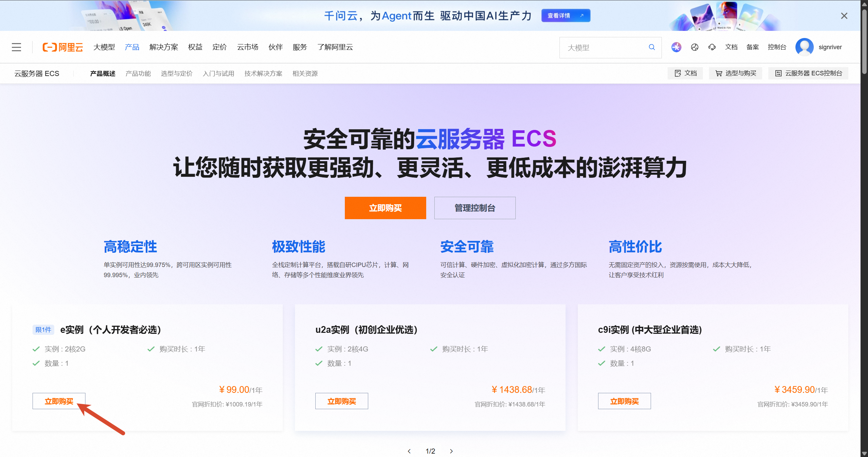Click the c9i实例 (中大型企业首选) title
868x457 pixels.
650,330
